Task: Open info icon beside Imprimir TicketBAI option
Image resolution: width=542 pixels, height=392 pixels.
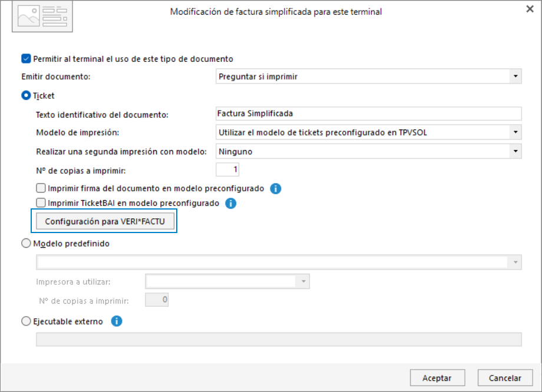Action: [230, 203]
